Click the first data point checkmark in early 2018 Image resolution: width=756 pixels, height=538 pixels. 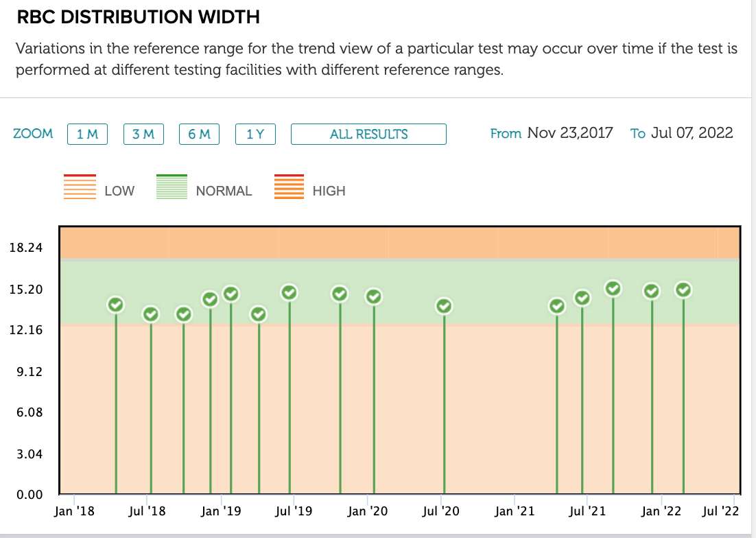pyautogui.click(x=116, y=305)
